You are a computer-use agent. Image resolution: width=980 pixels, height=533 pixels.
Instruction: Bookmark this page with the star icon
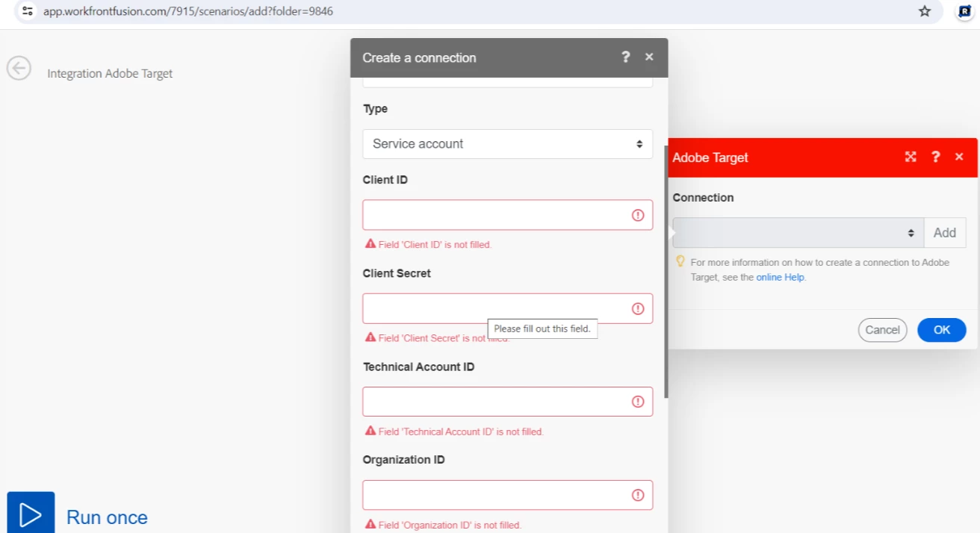[x=925, y=11]
